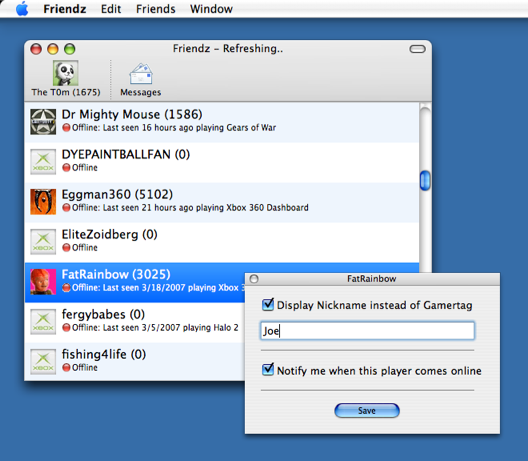The width and height of the screenshot is (528, 461).
Task: Select friend Dr Mighty Mouse (1586)
Action: (222, 122)
